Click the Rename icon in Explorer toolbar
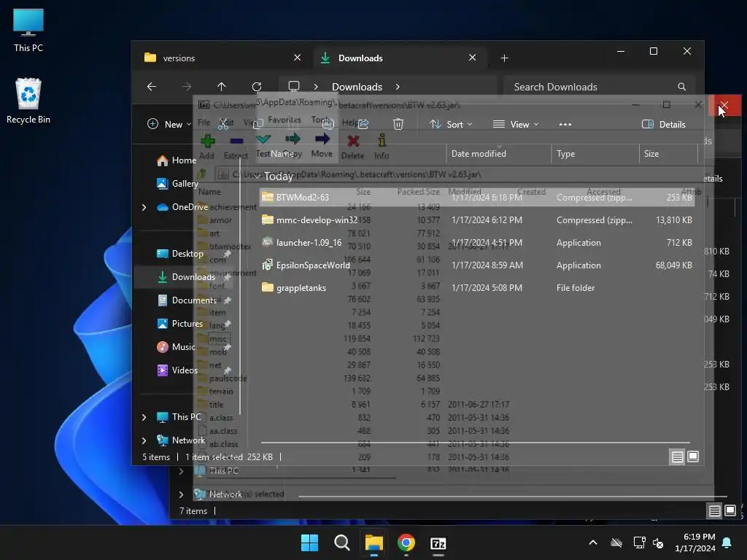This screenshot has width=747, height=560. [x=328, y=124]
